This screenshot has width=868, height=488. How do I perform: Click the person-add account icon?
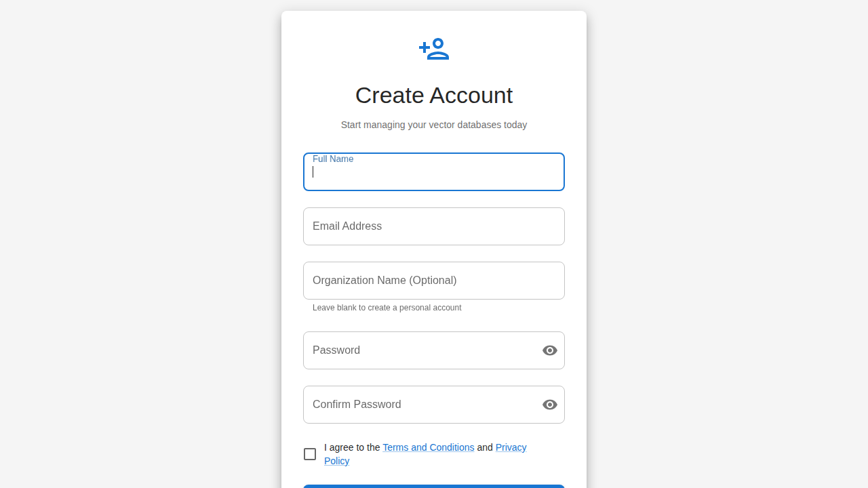(434, 48)
